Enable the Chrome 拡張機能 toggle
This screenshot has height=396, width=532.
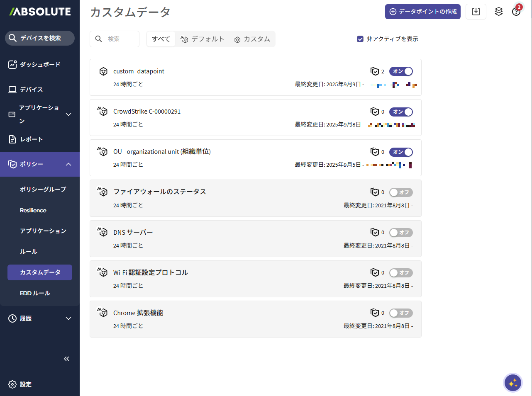[401, 313]
